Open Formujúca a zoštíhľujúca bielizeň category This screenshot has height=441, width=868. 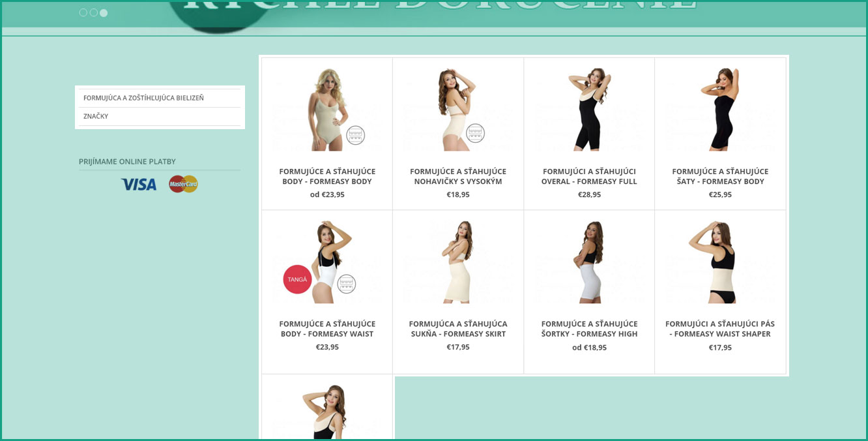tap(160, 98)
